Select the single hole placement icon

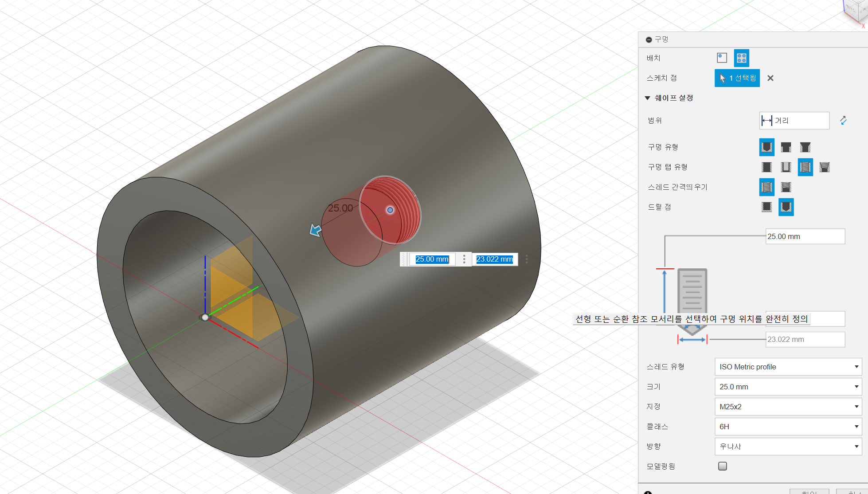722,58
